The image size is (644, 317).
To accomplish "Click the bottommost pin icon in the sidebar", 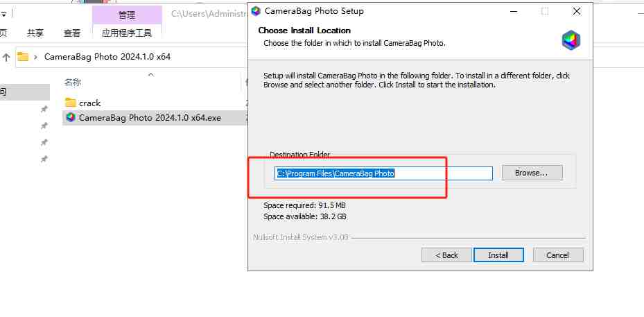I will coord(44,159).
